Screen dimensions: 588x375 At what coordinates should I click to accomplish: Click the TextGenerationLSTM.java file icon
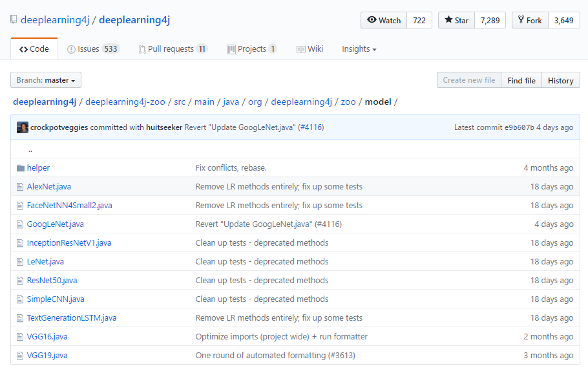pyautogui.click(x=20, y=318)
